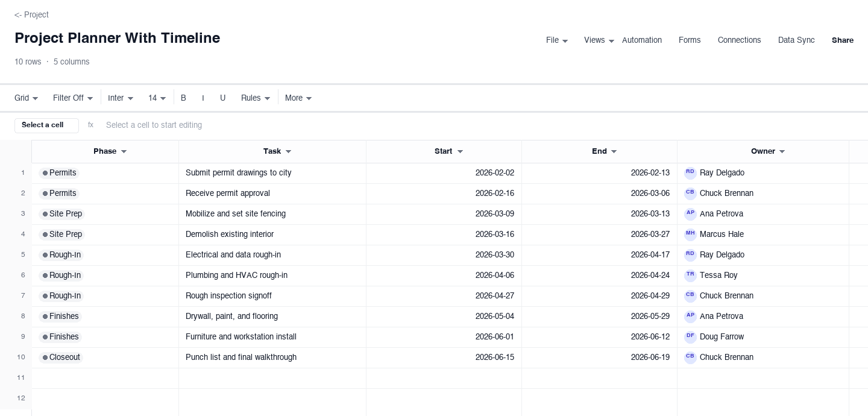Open the File menu
The height and width of the screenshot is (416, 868).
[x=557, y=40]
